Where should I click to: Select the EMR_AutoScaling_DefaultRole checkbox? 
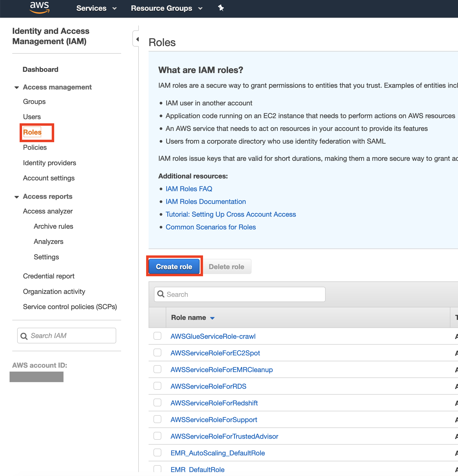pyautogui.click(x=157, y=452)
